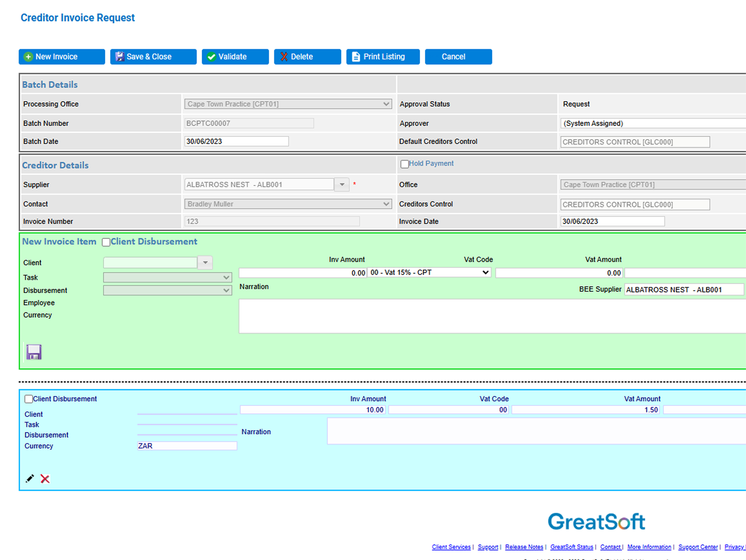Open the Contact link in footer

click(610, 547)
